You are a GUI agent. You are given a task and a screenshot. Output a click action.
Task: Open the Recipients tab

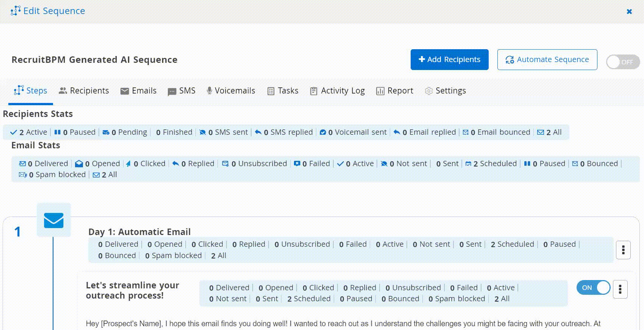(84, 91)
